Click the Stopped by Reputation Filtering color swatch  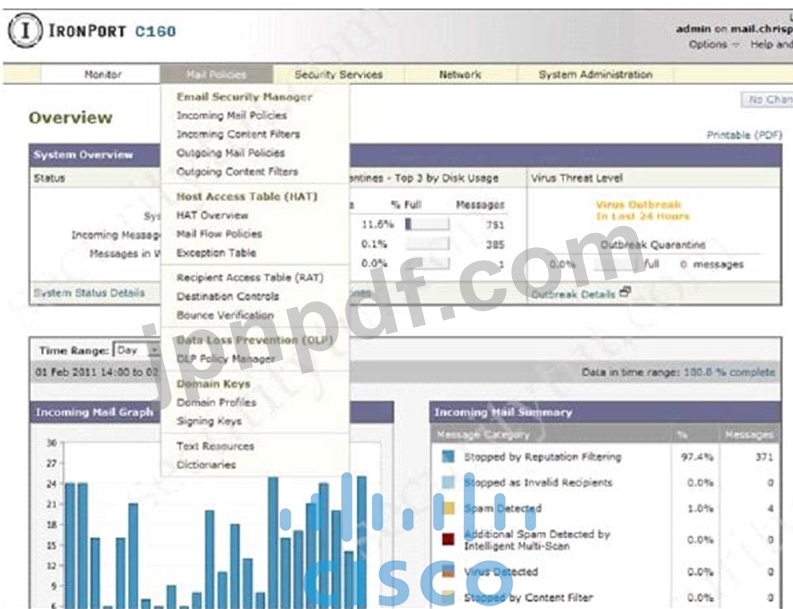point(448,457)
